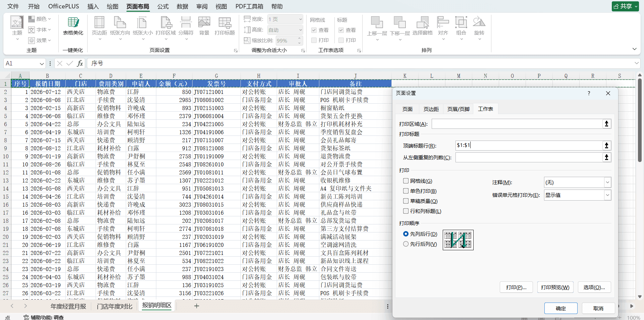Screen dimensions: 644x320
Task: Switch to the 插入 ribbon tab
Action: 93,6
